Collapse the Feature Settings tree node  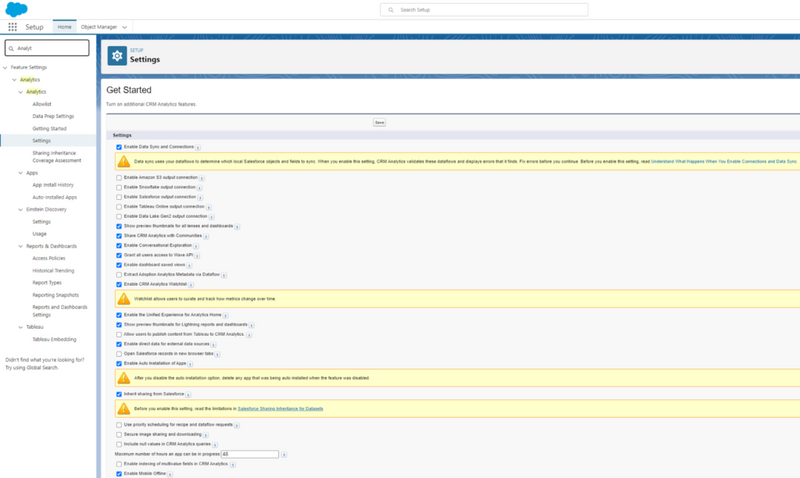click(x=5, y=67)
